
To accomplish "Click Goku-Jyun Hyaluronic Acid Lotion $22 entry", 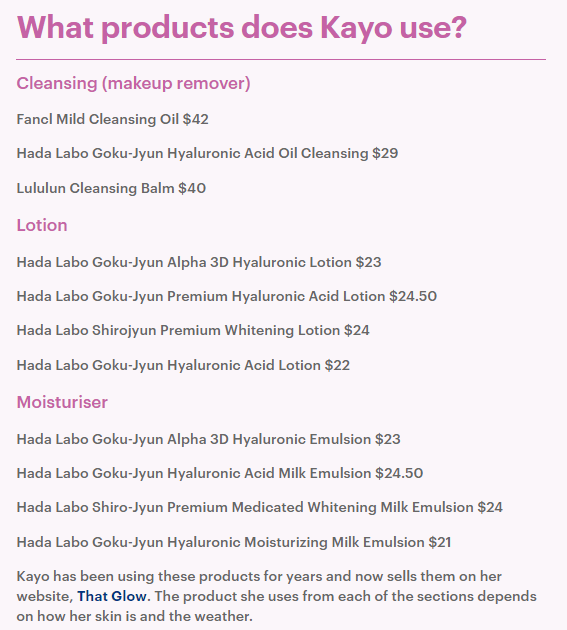I will (x=183, y=365).
